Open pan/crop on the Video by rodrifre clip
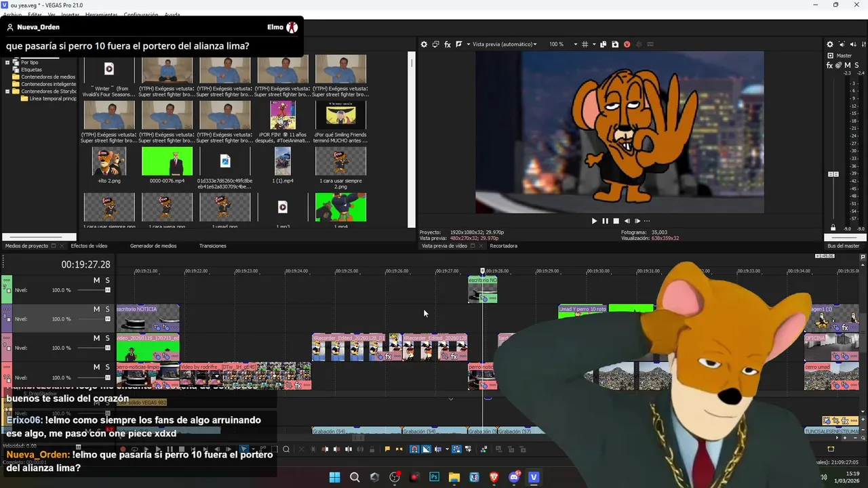868x488 pixels. pos(289,385)
